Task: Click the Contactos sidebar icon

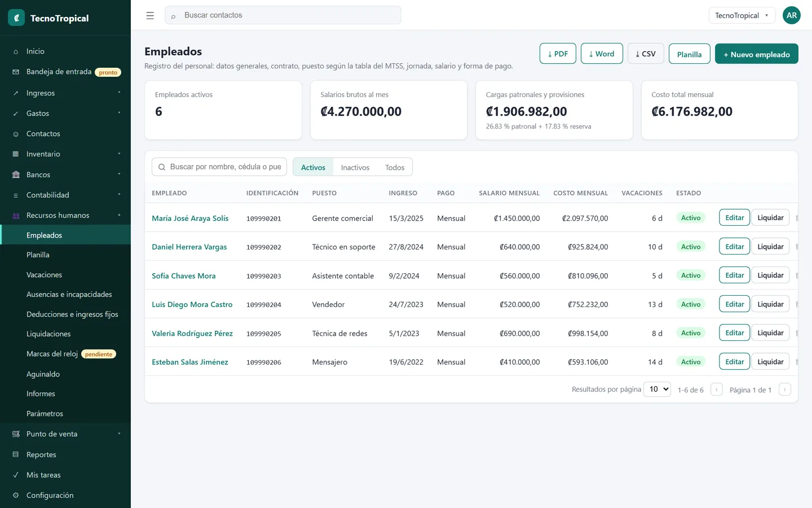Action: point(16,134)
